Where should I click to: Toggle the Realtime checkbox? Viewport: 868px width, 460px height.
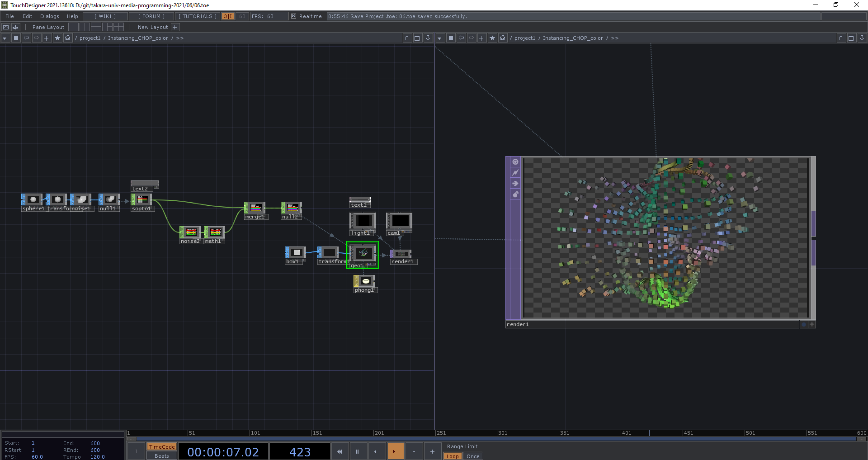pos(293,16)
